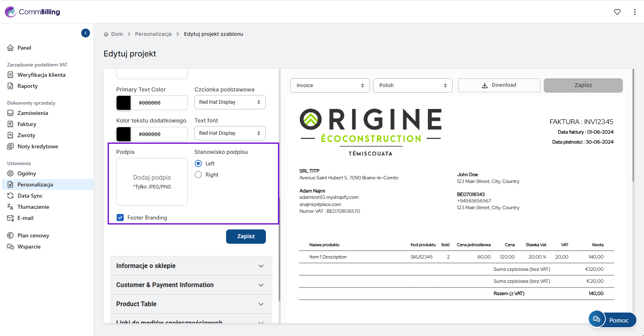Viewport: 644px width, 336px height.
Task: Click the Download button
Action: coord(499,85)
